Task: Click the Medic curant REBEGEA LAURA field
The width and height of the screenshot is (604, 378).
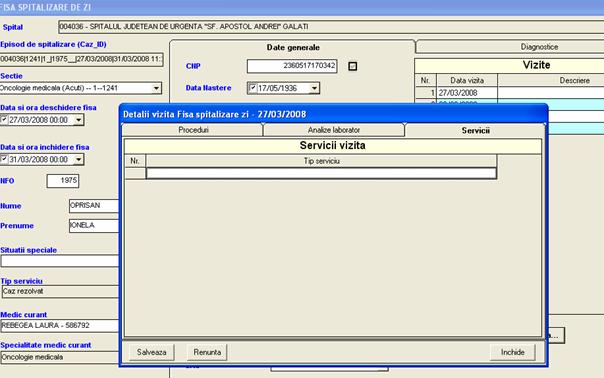Action: click(59, 326)
